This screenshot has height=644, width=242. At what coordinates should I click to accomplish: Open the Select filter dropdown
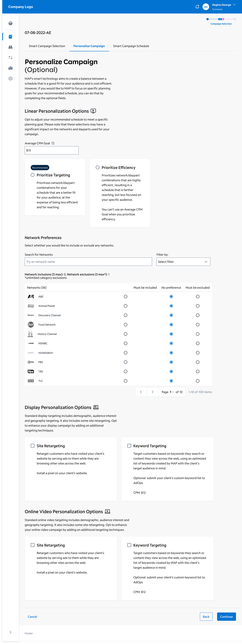(183, 262)
